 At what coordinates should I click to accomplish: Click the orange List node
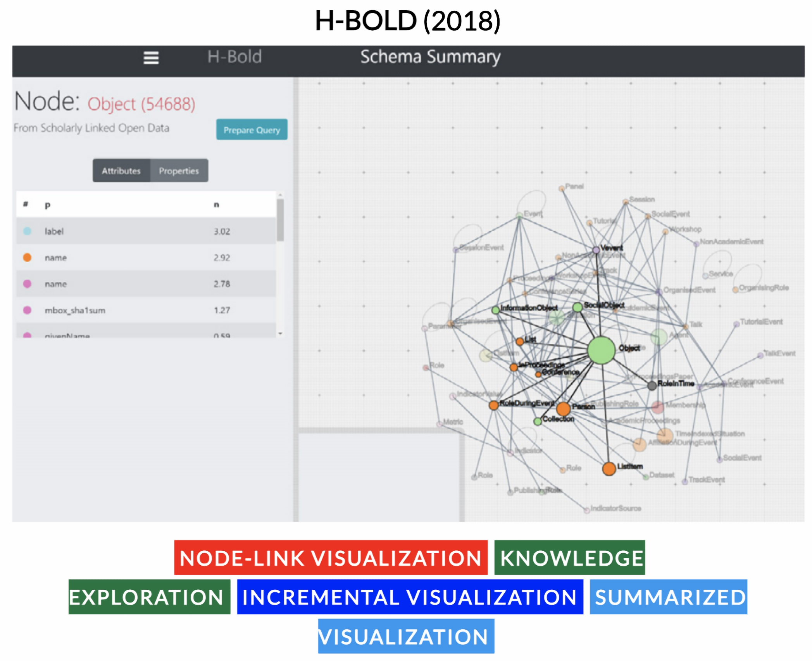click(520, 341)
